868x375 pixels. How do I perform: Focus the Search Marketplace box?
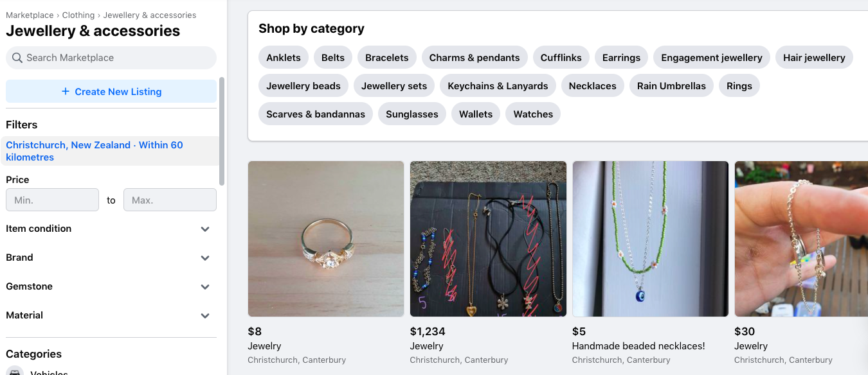pos(116,58)
